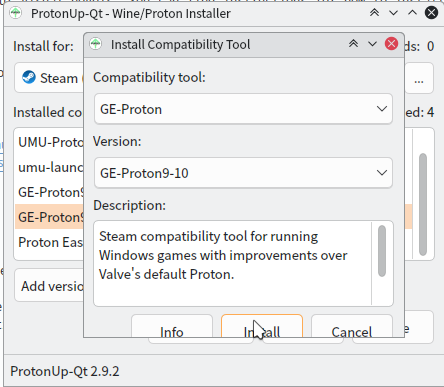Select umu-launcher entry in installed list
Image resolution: width=444 pixels, height=387 pixels.
coord(50,167)
